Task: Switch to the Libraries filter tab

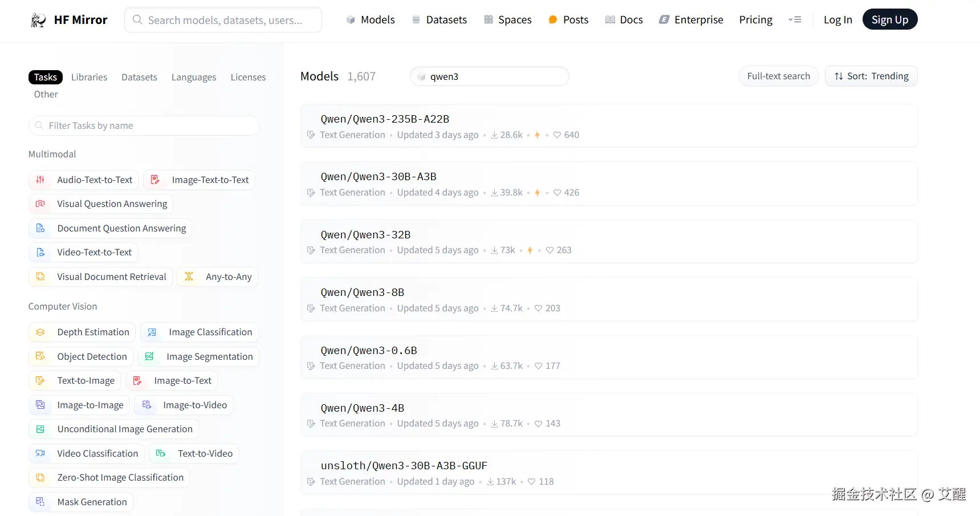Action: click(x=89, y=77)
